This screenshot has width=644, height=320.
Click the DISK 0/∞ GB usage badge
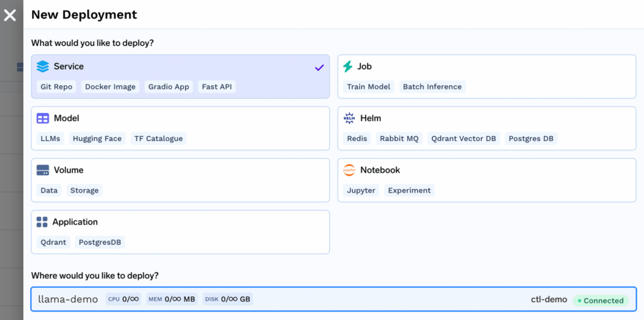[228, 299]
